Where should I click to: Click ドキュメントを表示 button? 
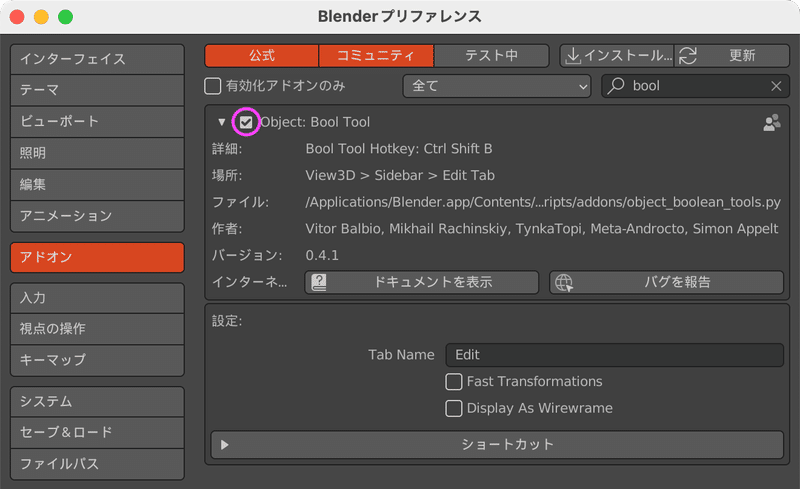coord(421,282)
